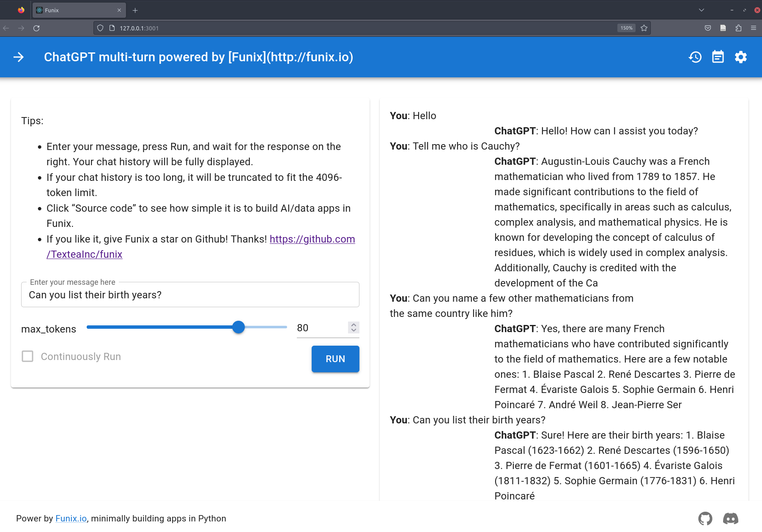Click 'ChatGPT: Augustin-Louis Cauchy was a French' reply
762x532 pixels.
(613, 222)
